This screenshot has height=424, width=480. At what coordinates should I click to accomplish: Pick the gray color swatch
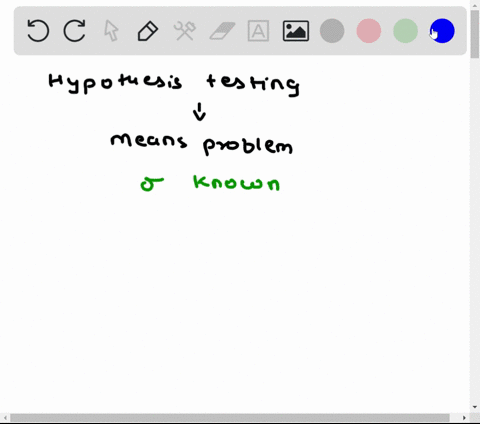[x=332, y=31]
